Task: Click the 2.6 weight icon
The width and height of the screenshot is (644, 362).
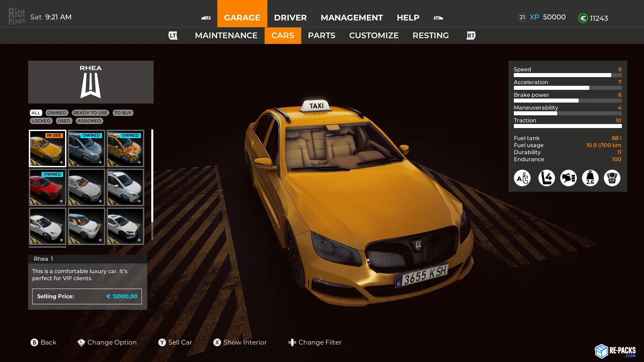Action: point(590,178)
